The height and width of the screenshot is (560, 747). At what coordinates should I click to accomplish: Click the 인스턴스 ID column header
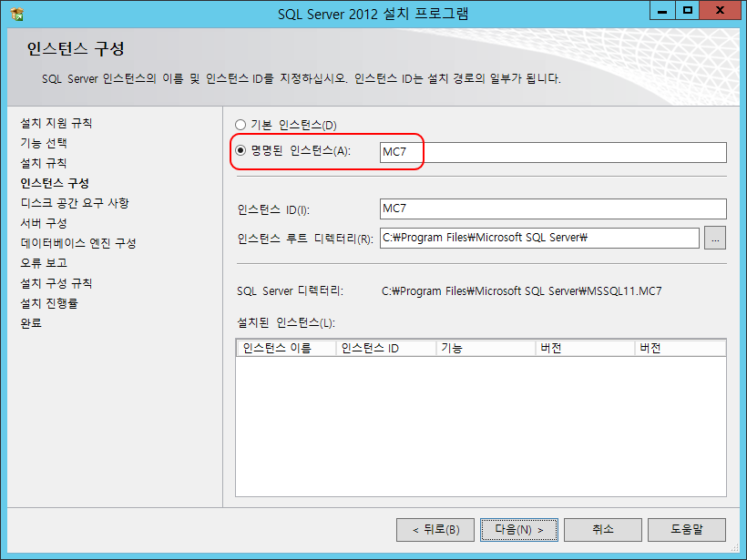[x=386, y=348]
